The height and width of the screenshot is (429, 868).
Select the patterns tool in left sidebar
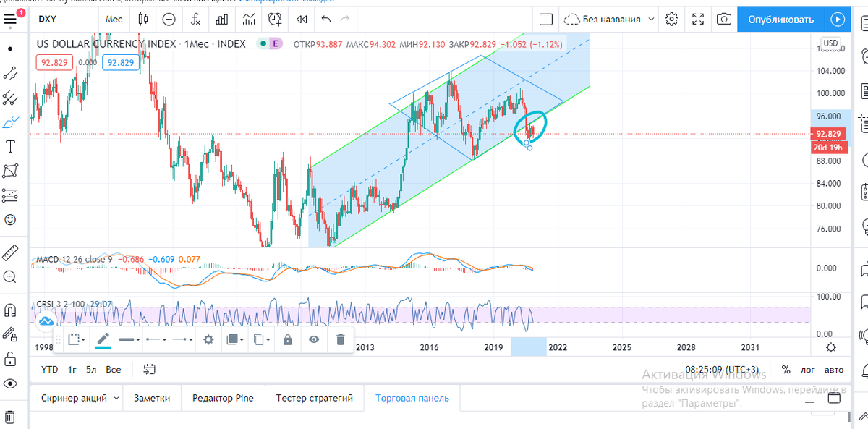tap(10, 171)
